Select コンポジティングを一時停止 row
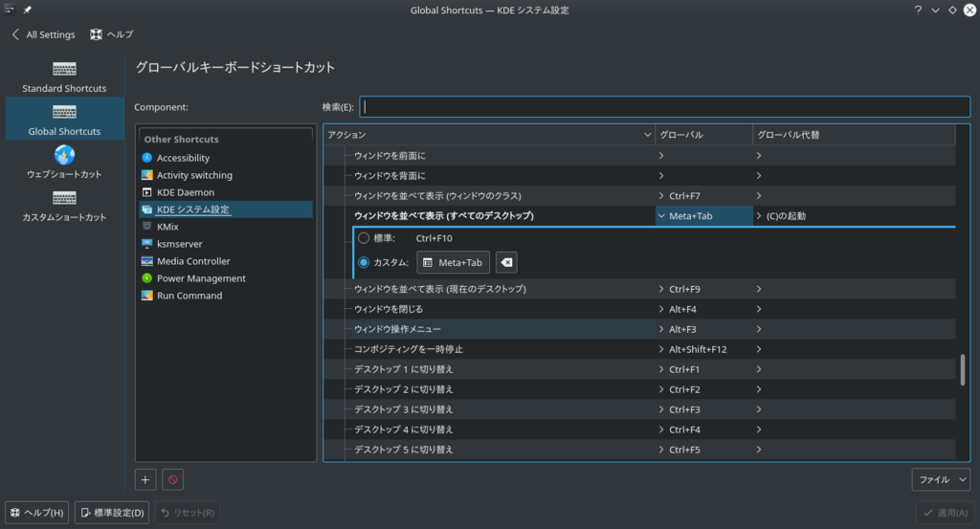 (x=639, y=349)
